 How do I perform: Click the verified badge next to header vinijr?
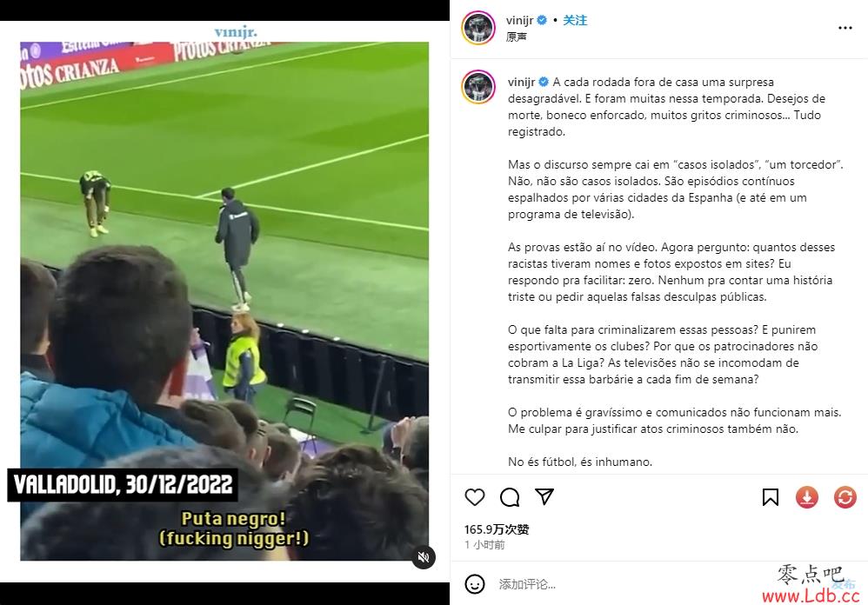coord(542,21)
